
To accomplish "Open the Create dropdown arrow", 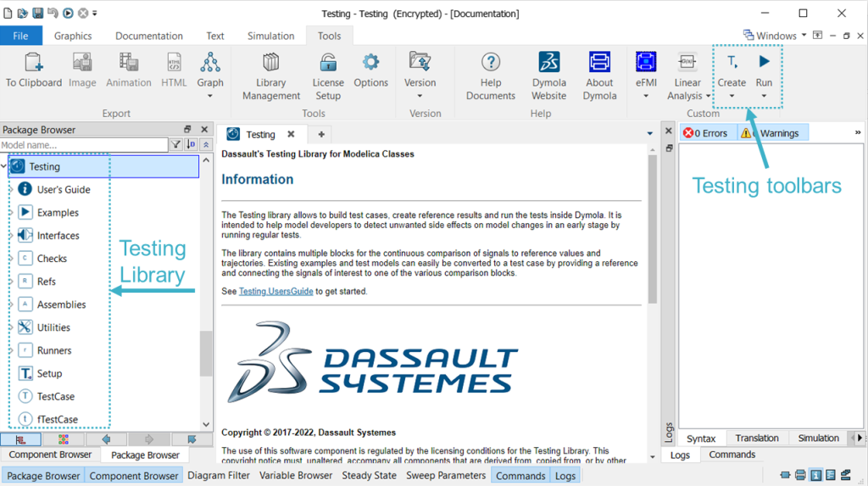I will pyautogui.click(x=732, y=96).
